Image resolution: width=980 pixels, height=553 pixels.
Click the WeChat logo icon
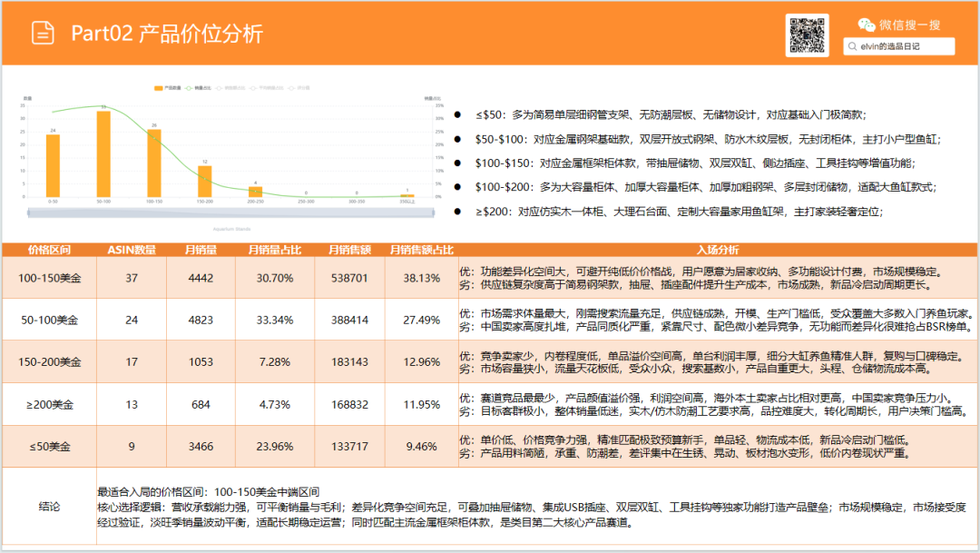pos(867,25)
